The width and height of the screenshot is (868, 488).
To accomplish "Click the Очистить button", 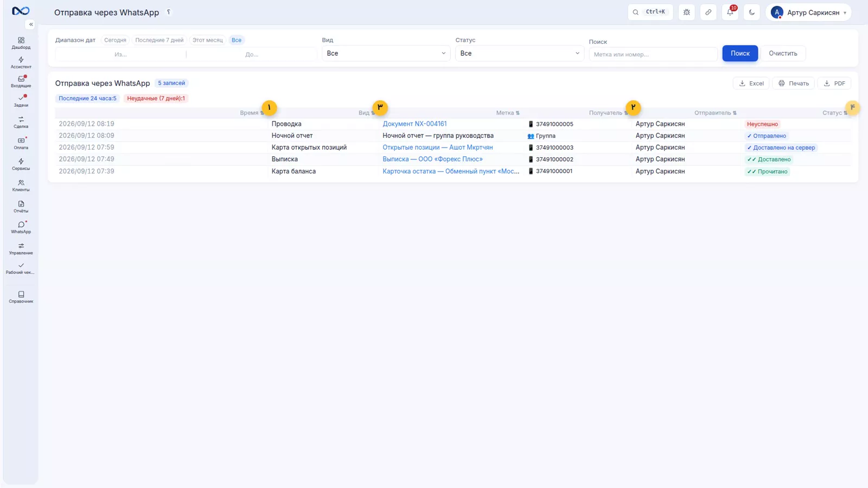I will click(783, 53).
